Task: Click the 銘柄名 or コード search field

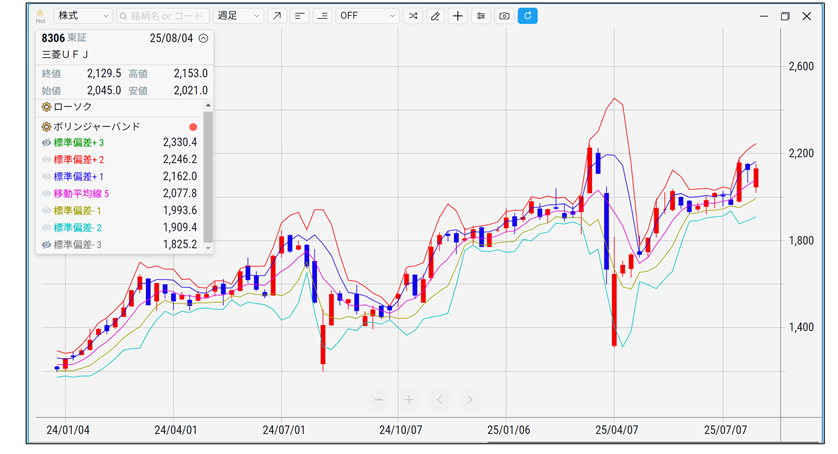Action: (x=162, y=16)
